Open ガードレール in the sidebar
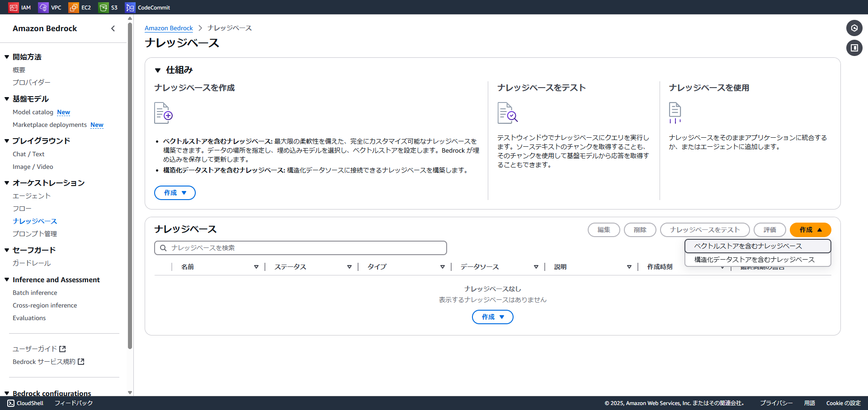The image size is (868, 410). tap(32, 263)
